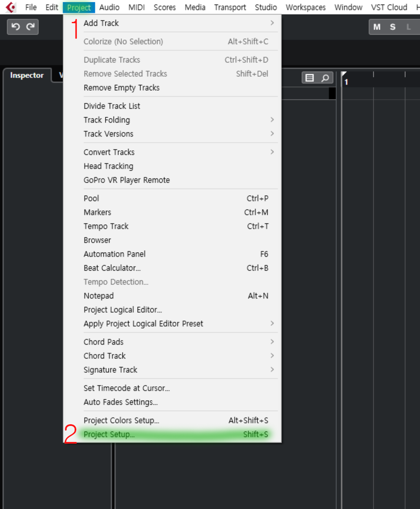Open Beat Calculator dialog entry
Screen dimensions: 420x509
pos(172,268)
